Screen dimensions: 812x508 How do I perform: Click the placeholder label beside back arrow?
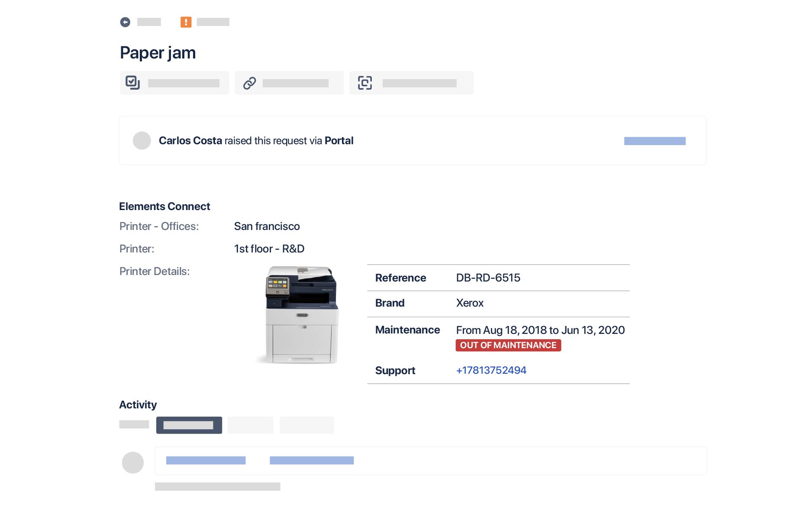point(149,22)
